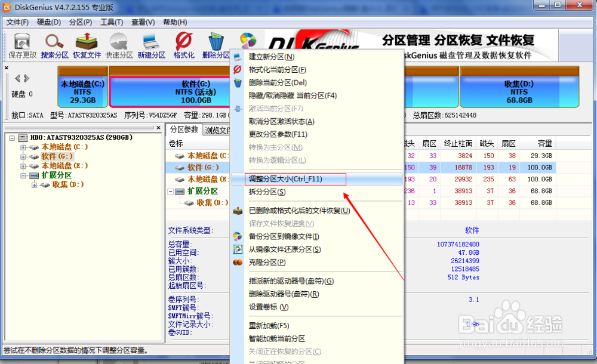
Task: Click the 保存更改 toolbar icon
Action: (x=22, y=46)
